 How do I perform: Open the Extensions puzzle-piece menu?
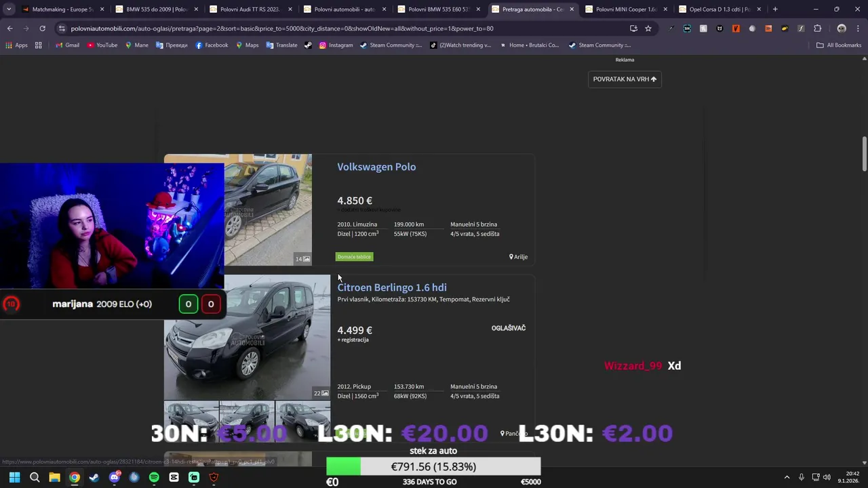(817, 28)
